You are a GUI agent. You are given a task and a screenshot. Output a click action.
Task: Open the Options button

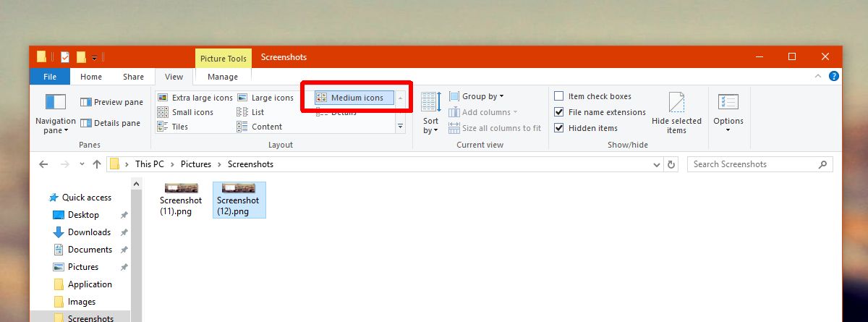pyautogui.click(x=728, y=113)
